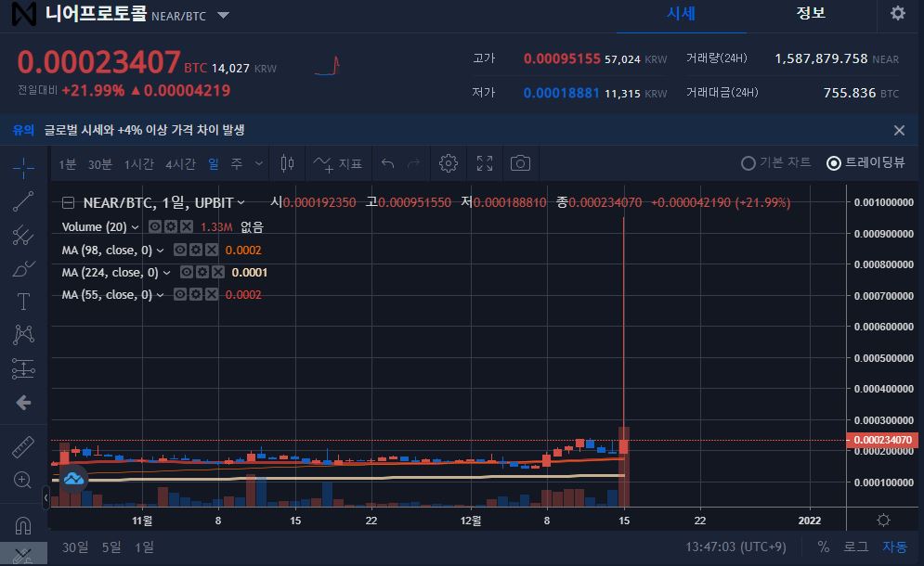Switch to the 시세 tab
This screenshot has height=566, width=924.
682,14
